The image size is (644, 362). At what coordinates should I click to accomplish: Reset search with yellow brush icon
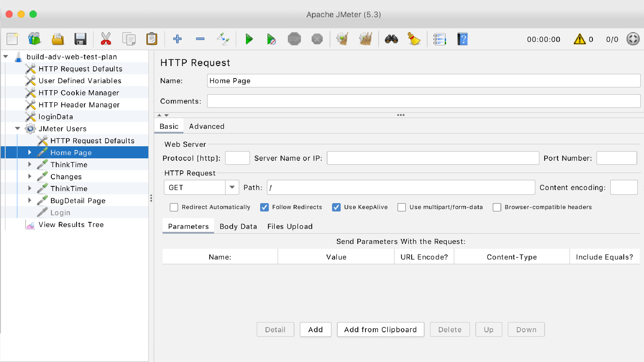[x=414, y=39]
